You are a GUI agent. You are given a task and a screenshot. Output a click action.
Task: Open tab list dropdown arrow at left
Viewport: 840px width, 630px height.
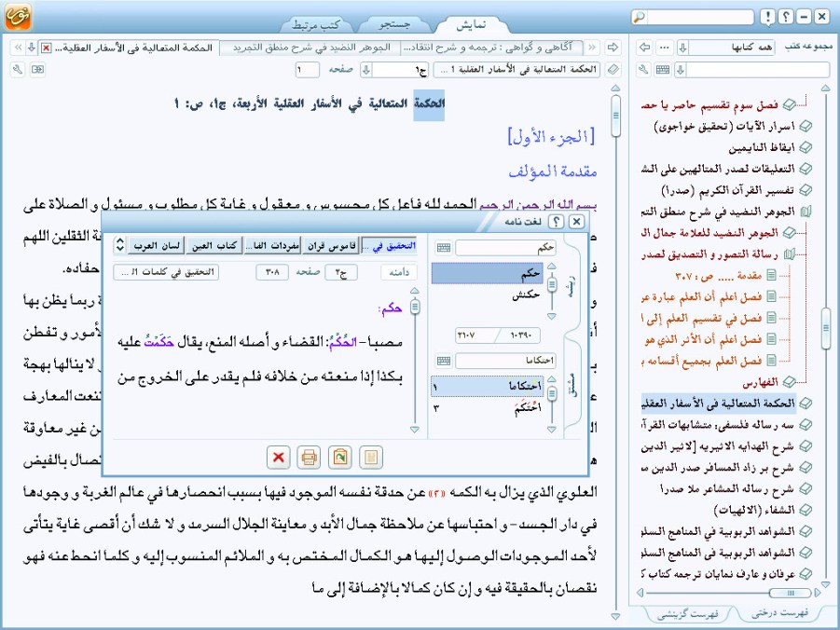(x=32, y=48)
